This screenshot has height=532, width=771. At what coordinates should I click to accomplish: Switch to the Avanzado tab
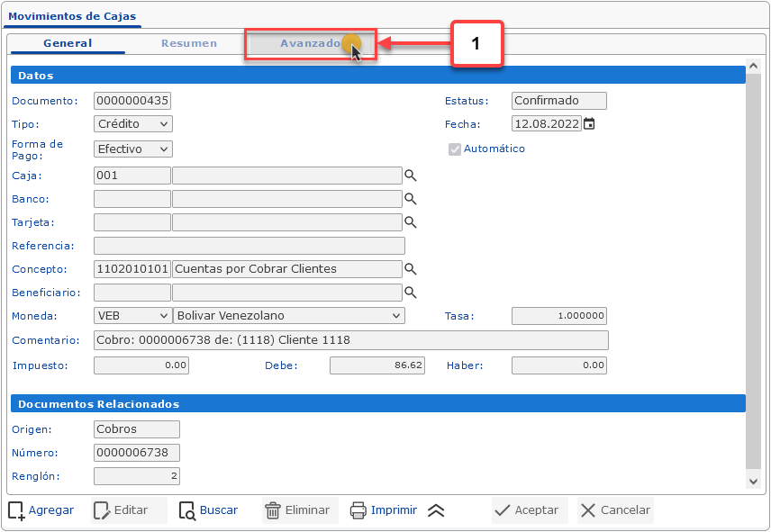tap(310, 43)
